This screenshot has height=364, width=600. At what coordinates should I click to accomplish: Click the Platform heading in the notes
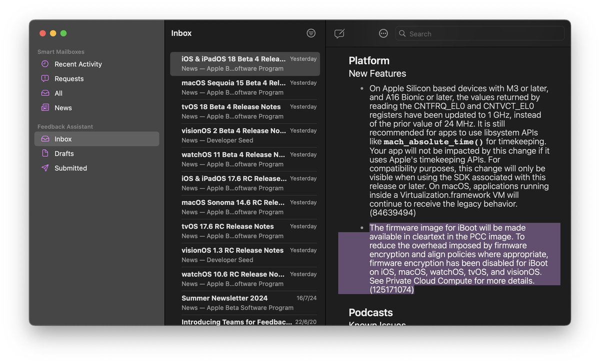(369, 60)
